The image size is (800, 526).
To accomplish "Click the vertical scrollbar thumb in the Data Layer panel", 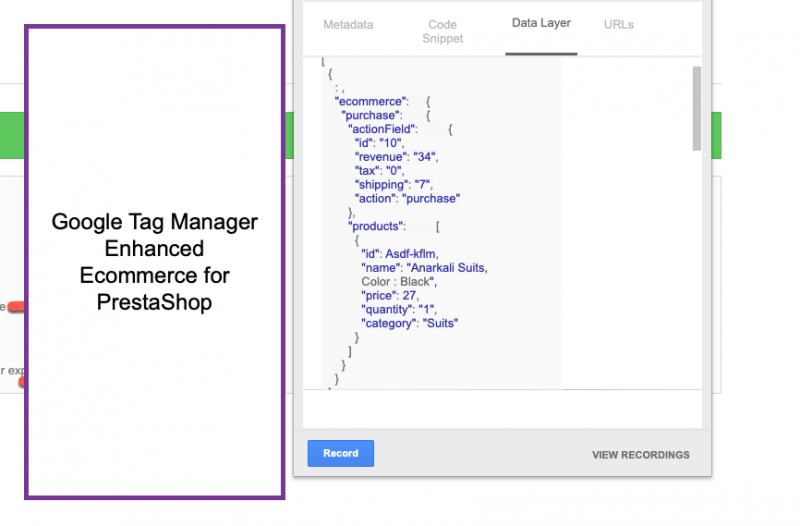I will (696, 108).
